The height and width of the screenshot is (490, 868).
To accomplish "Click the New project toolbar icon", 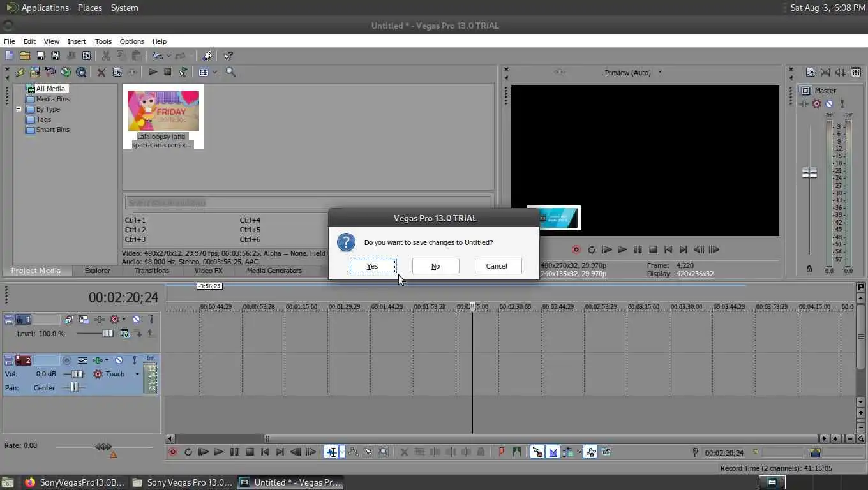I will pyautogui.click(x=9, y=56).
